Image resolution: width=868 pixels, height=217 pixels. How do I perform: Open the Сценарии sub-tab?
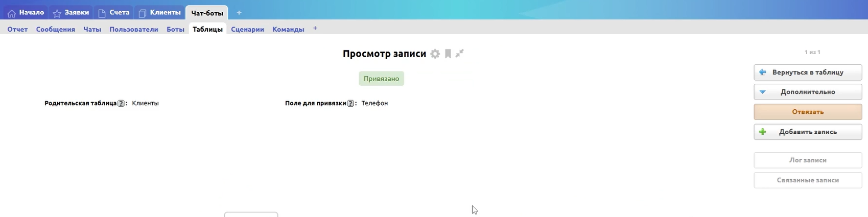[x=247, y=29]
